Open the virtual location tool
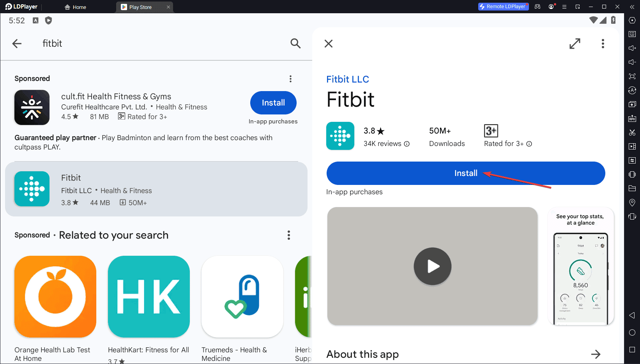This screenshot has width=640, height=364. pyautogui.click(x=632, y=202)
